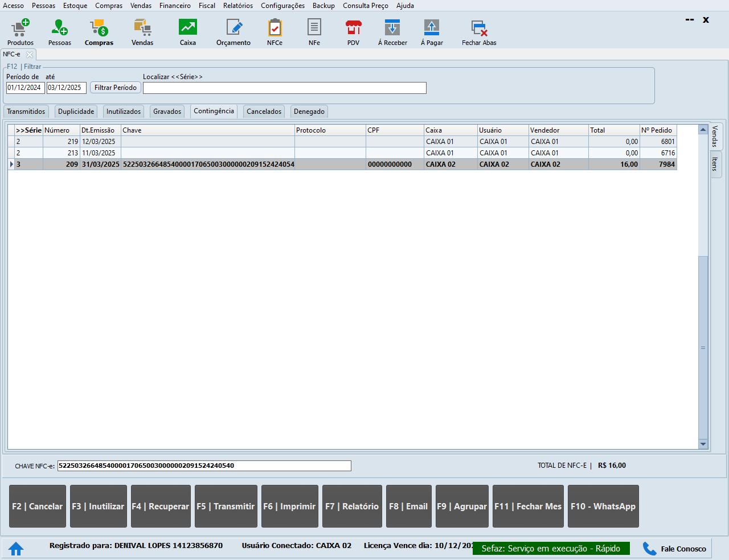Sort grid by the Série column header
The image size is (729, 560).
pos(28,130)
